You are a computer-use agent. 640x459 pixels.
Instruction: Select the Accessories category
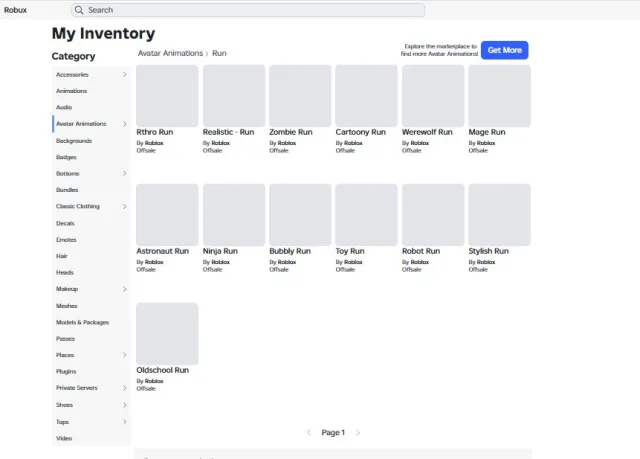point(72,75)
